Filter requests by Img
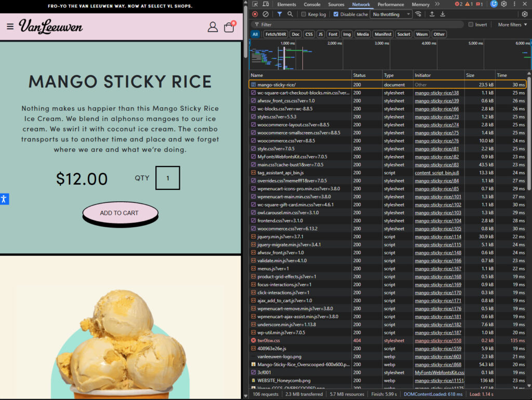 click(x=347, y=34)
